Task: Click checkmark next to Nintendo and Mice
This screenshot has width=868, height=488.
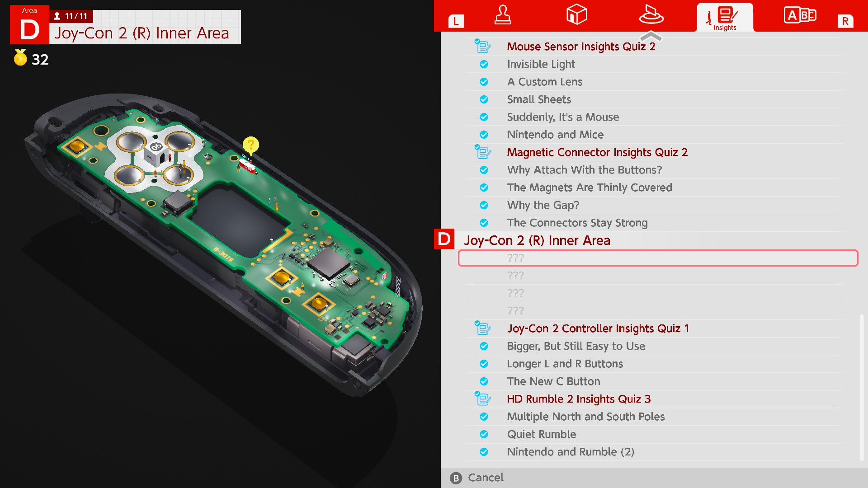Action: pyautogui.click(x=484, y=135)
